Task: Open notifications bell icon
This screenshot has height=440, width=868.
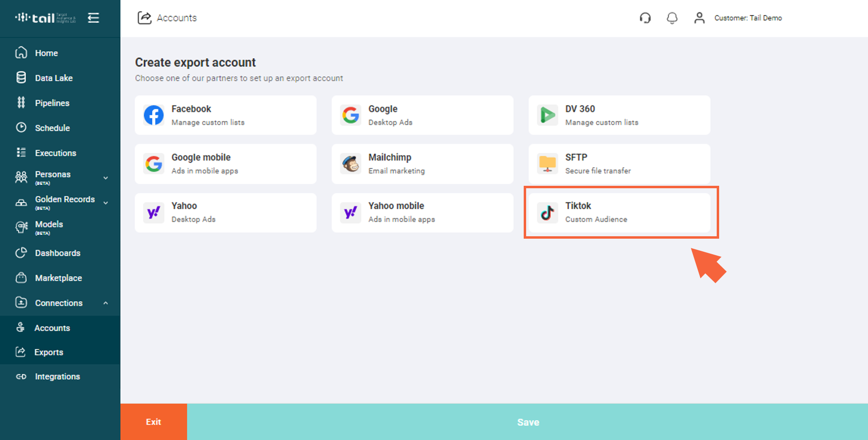Action: click(672, 18)
